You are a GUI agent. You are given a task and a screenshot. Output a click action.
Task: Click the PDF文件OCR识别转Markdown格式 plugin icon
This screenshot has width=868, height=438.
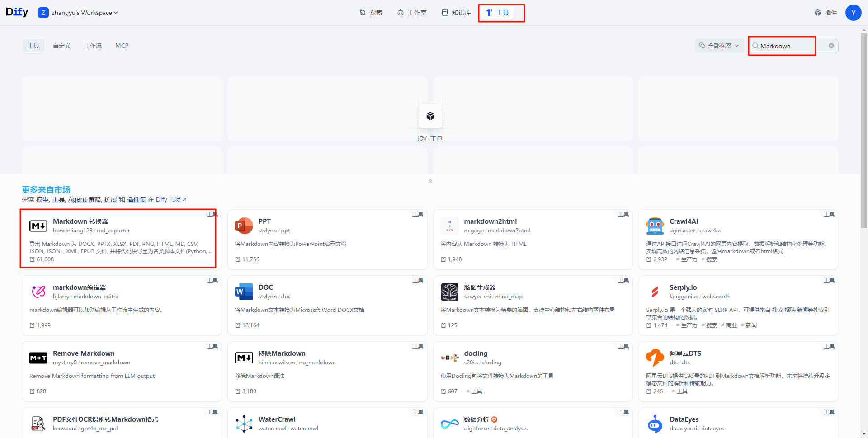(38, 424)
